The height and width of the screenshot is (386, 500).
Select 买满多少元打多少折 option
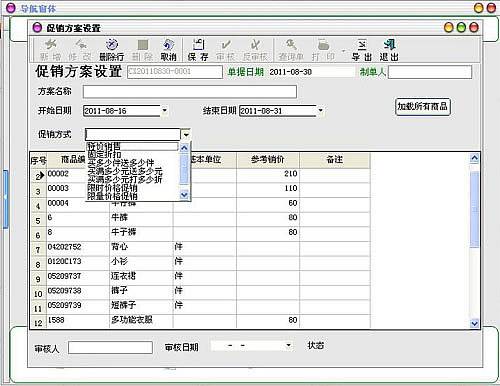tap(133, 180)
